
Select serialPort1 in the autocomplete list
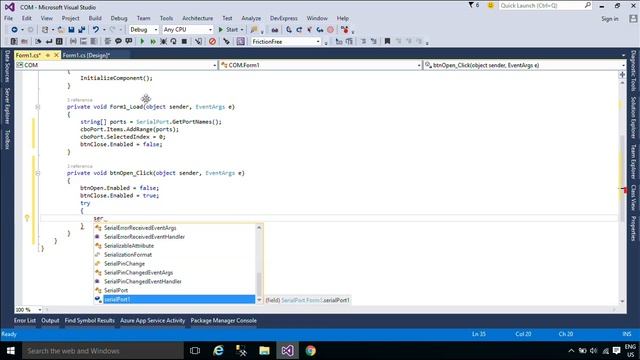point(175,299)
